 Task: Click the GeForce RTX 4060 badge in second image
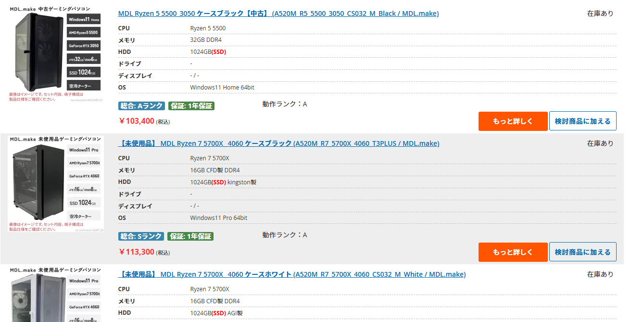pyautogui.click(x=84, y=176)
